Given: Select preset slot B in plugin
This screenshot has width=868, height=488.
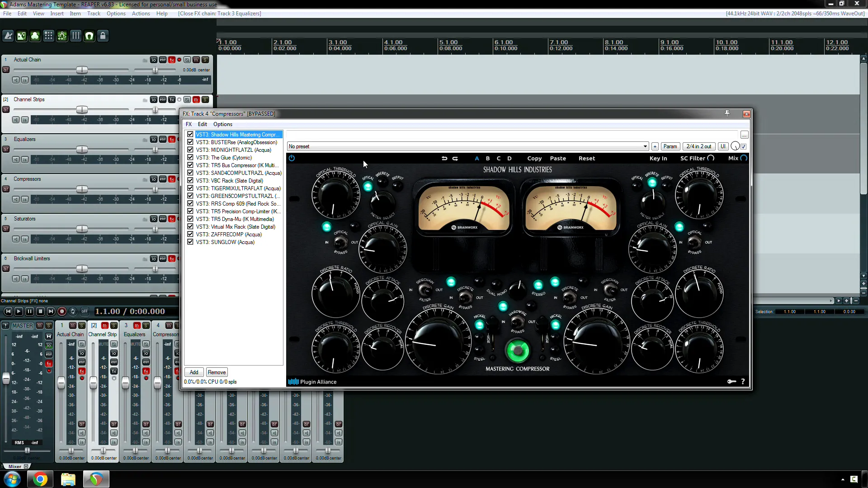Looking at the screenshot, I should 488,158.
